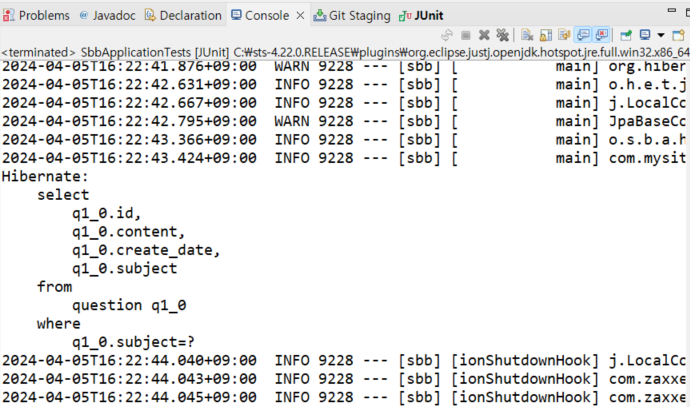Click the Terminate square button in the console toolbar
The width and height of the screenshot is (690, 407).
click(x=466, y=35)
